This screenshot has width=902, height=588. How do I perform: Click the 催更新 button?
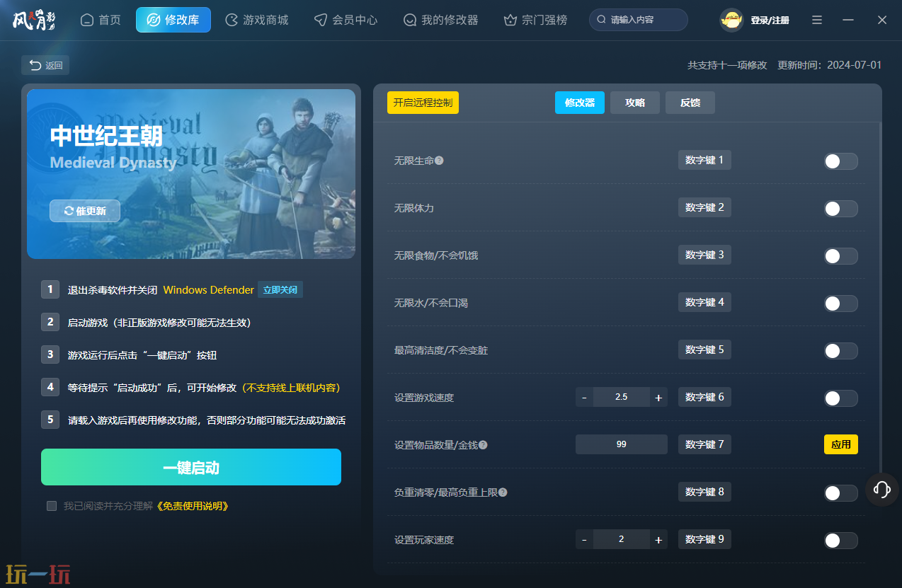click(x=85, y=211)
